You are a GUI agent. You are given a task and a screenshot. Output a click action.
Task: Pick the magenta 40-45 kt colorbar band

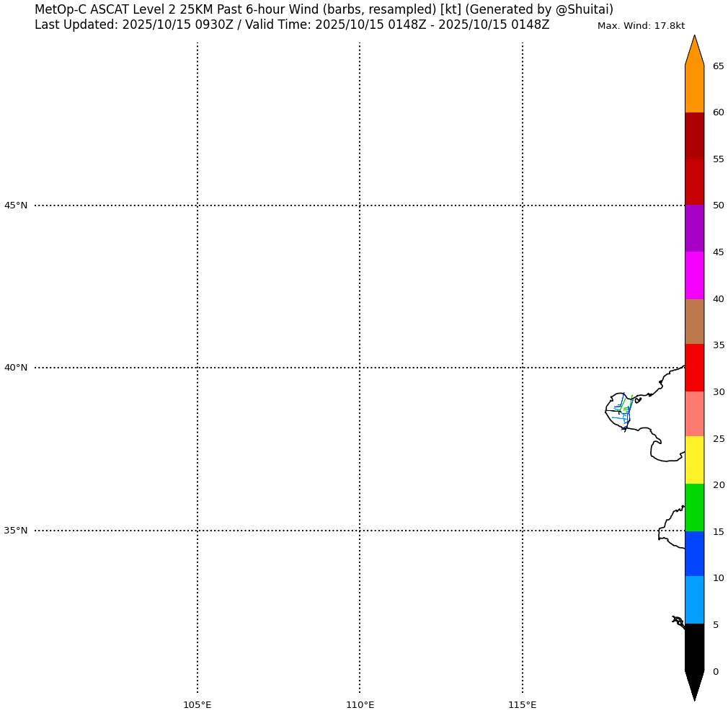pos(694,275)
